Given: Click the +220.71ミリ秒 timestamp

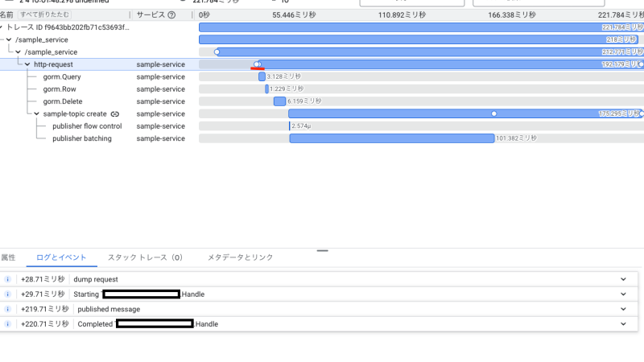Looking at the screenshot, I should coord(45,324).
